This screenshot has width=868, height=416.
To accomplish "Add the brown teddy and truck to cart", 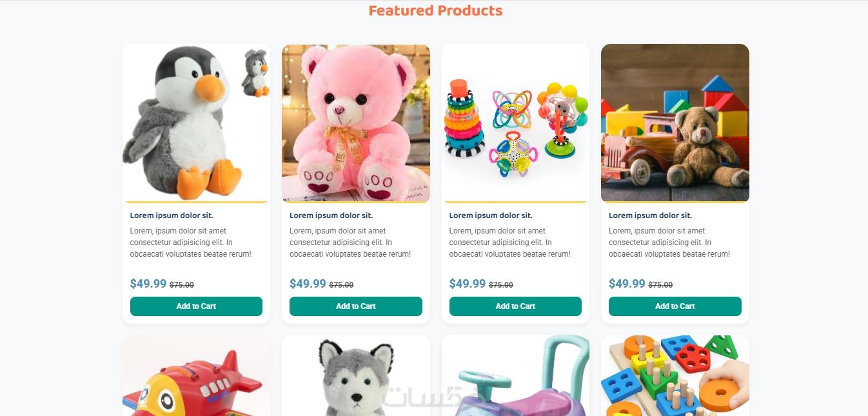I will (675, 306).
